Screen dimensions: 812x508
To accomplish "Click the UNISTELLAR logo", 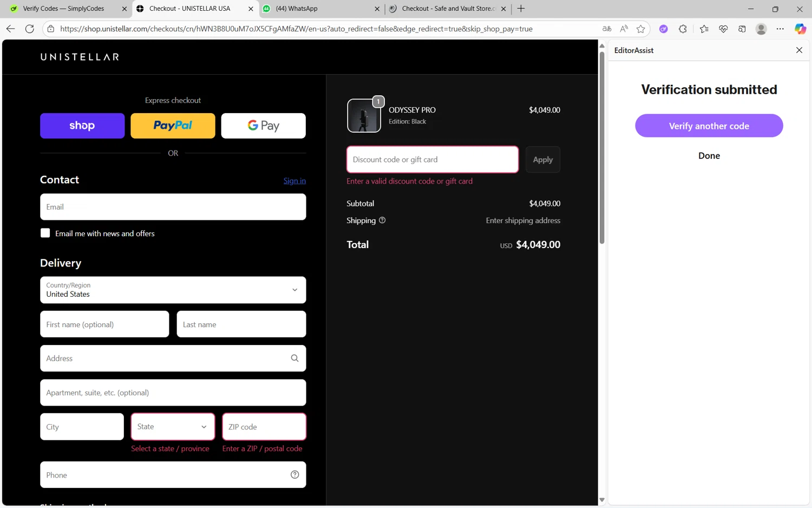I will click(x=80, y=57).
